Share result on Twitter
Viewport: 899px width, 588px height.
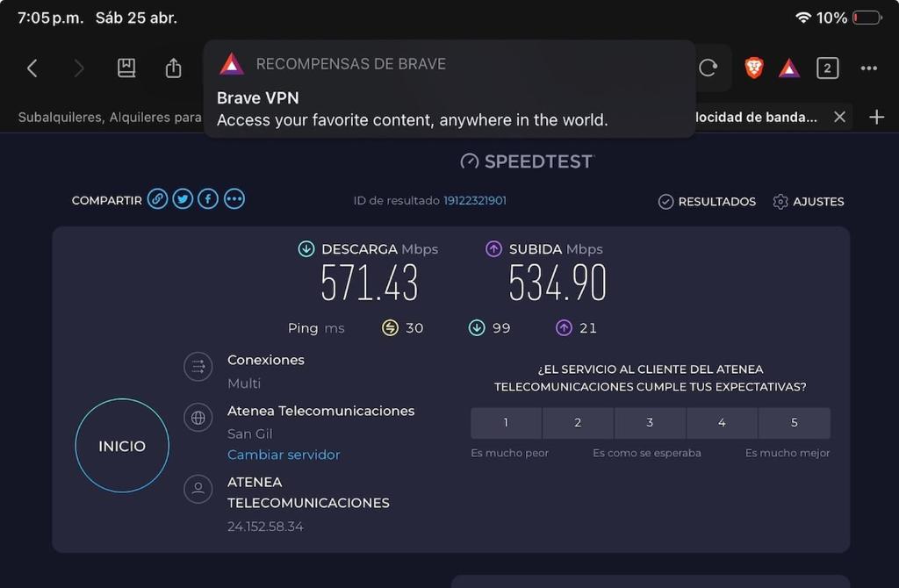(x=183, y=199)
